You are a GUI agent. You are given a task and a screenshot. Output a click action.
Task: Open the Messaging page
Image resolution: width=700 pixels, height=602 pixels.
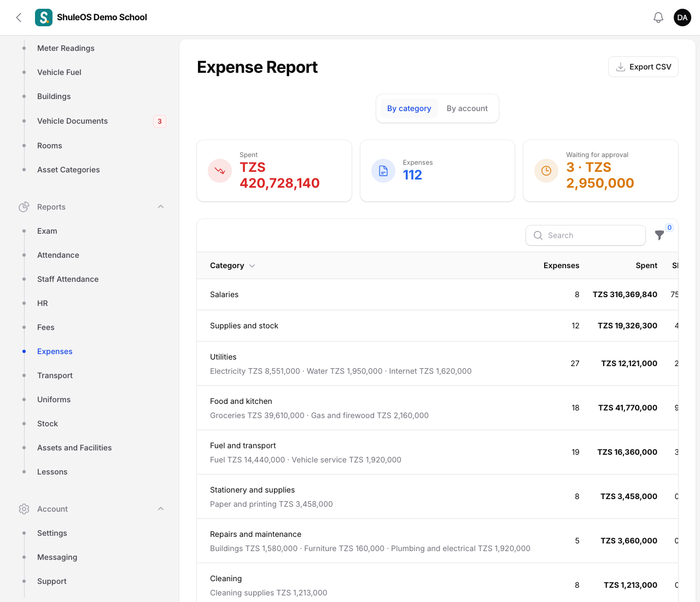tap(57, 557)
